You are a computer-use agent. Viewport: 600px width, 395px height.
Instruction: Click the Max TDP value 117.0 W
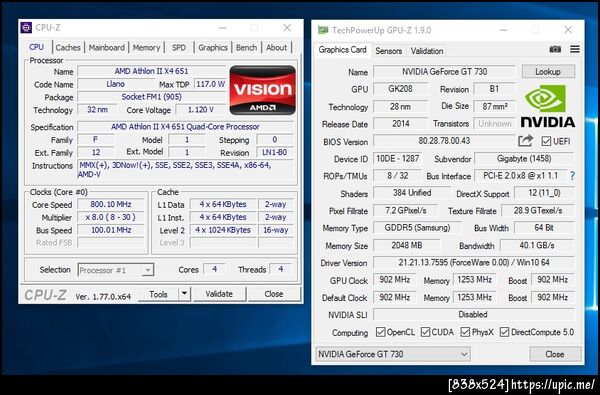coord(210,84)
